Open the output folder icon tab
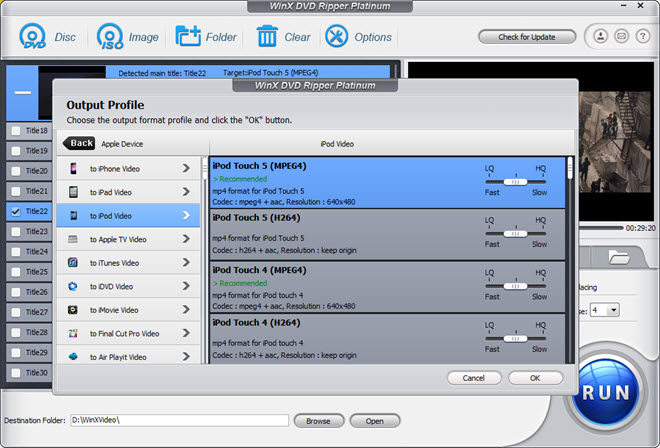660x448 pixels. coord(619,256)
